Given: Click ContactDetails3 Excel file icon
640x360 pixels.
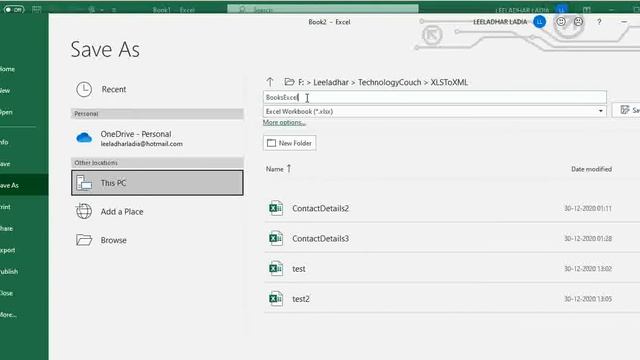Looking at the screenshot, I should (276, 238).
